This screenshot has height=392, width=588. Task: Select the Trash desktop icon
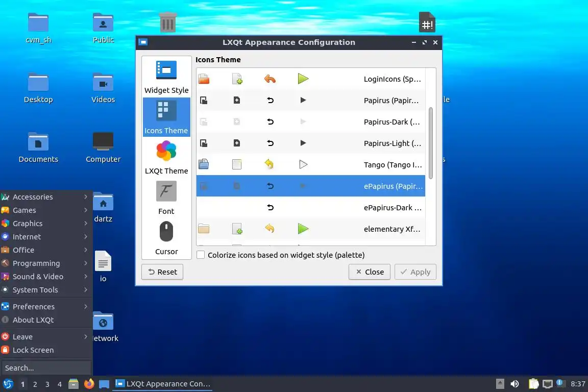167,22
